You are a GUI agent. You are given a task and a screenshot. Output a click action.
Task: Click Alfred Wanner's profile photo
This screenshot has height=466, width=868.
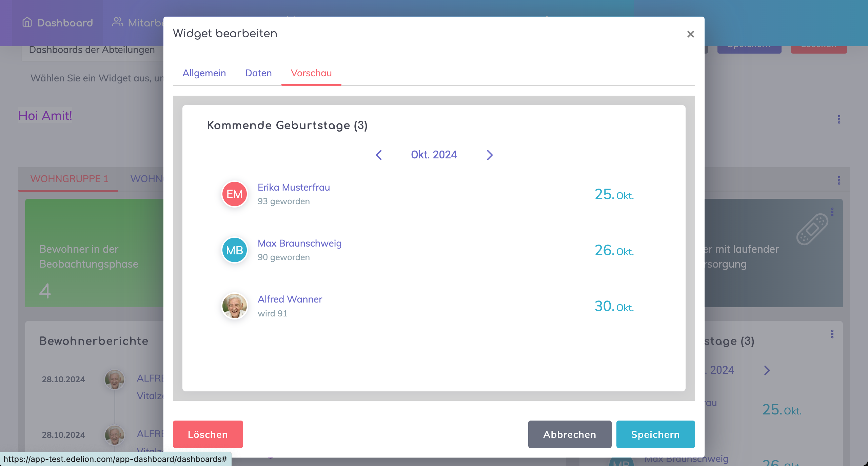point(234,306)
